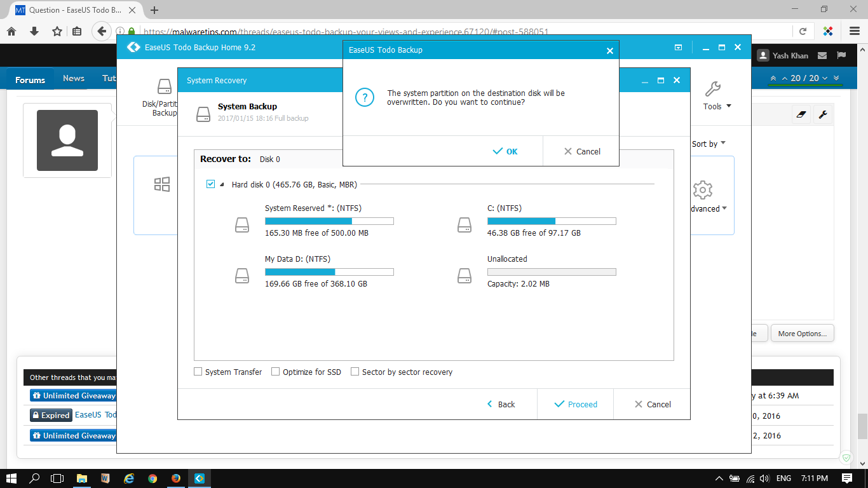
Task: Click the System Reserved usage bar
Action: (329, 221)
